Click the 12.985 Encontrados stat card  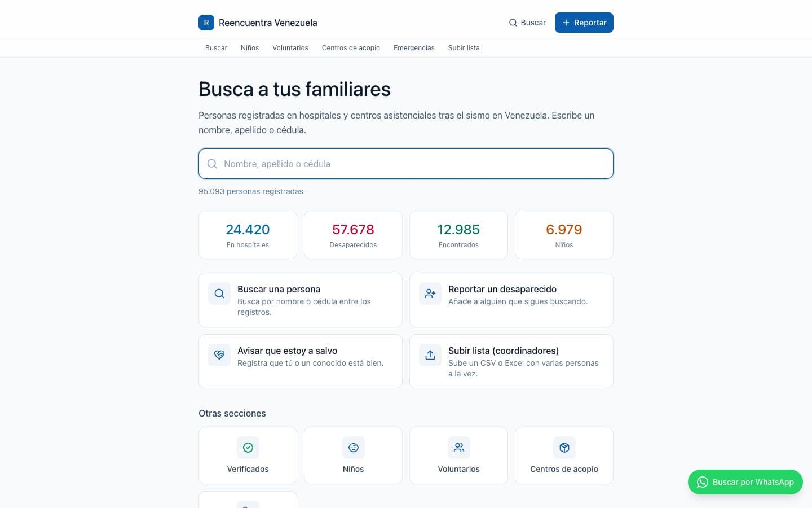459,235
